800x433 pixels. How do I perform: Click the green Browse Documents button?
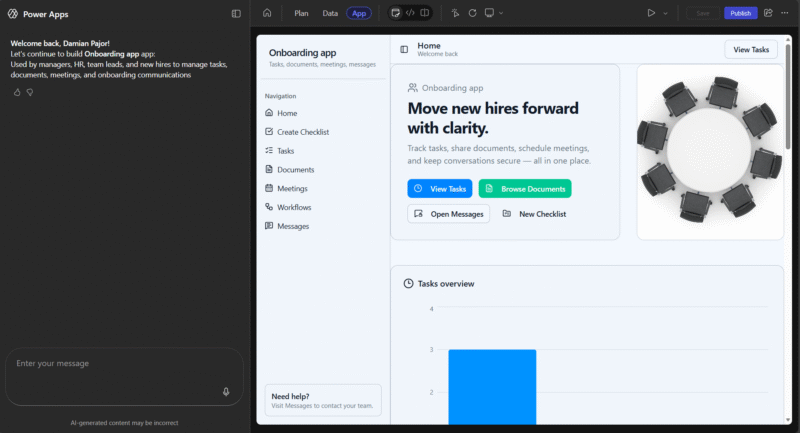pos(525,188)
